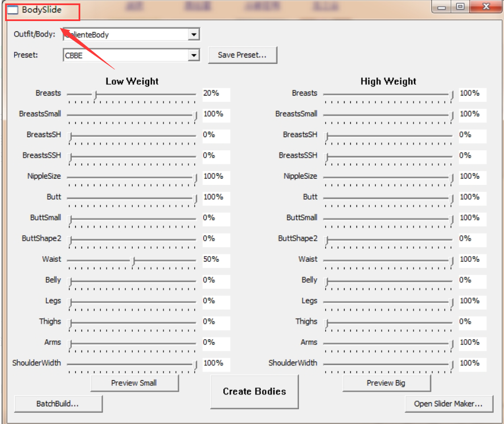Focus the Low Weight Waist 50% value field
504x424 pixels.
tap(216, 261)
